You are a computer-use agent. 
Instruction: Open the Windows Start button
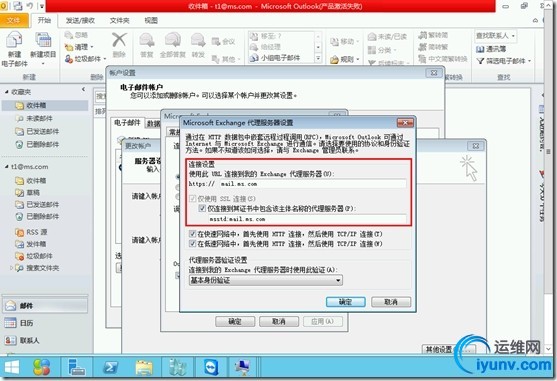11,367
